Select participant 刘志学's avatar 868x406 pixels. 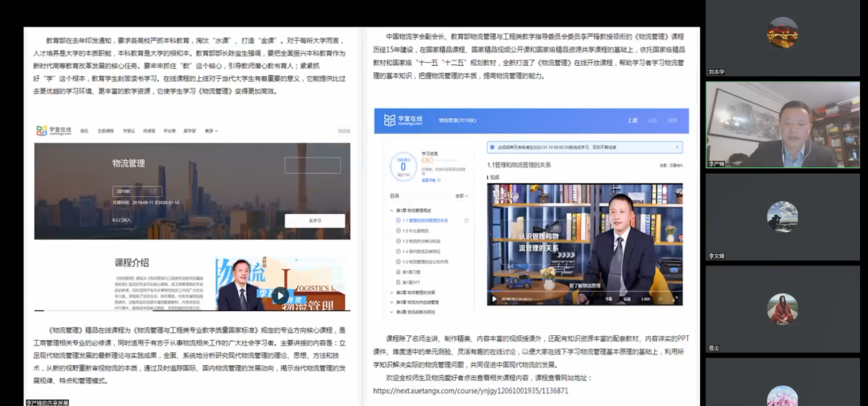(x=782, y=33)
